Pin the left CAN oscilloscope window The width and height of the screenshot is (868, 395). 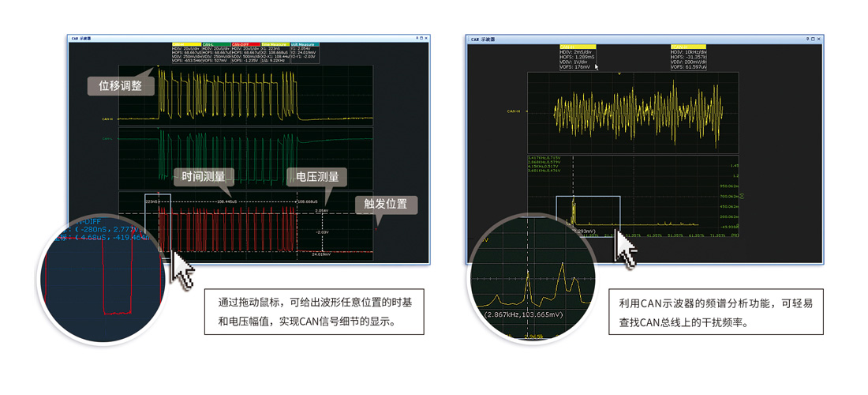tap(416, 38)
